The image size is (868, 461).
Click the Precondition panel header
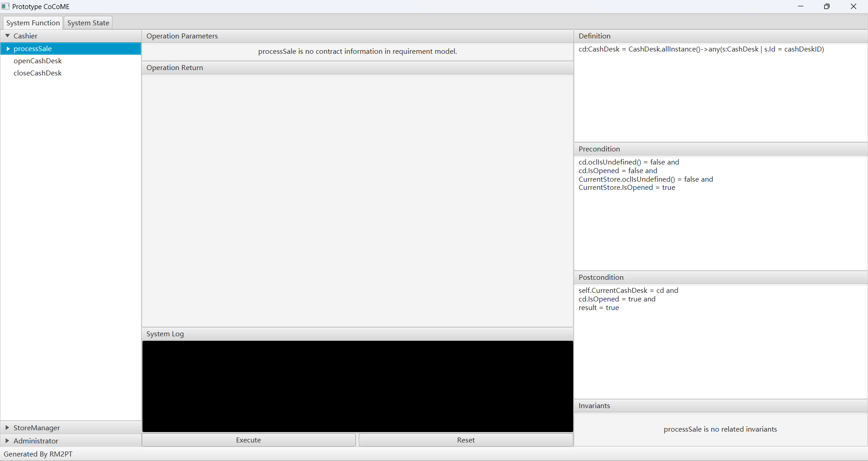(x=720, y=149)
